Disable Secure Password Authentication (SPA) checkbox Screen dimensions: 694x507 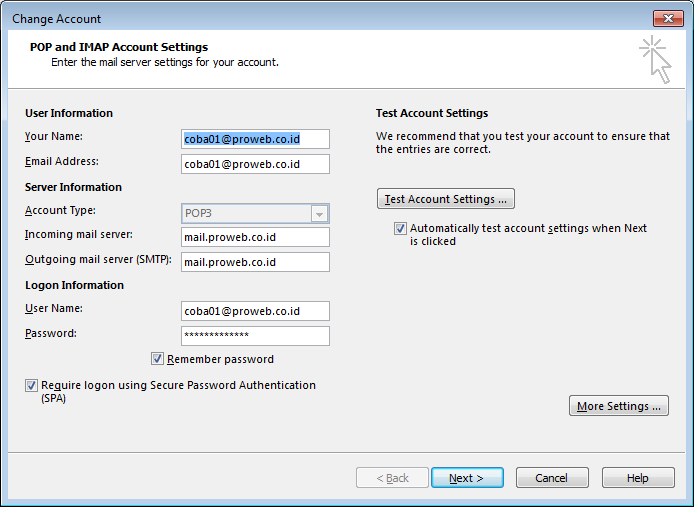(31, 385)
